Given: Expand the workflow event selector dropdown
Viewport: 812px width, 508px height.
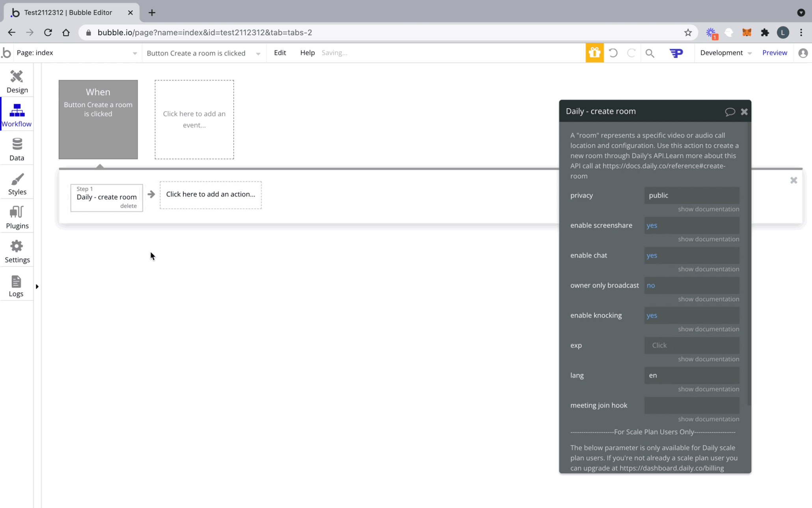Looking at the screenshot, I should click(x=258, y=53).
